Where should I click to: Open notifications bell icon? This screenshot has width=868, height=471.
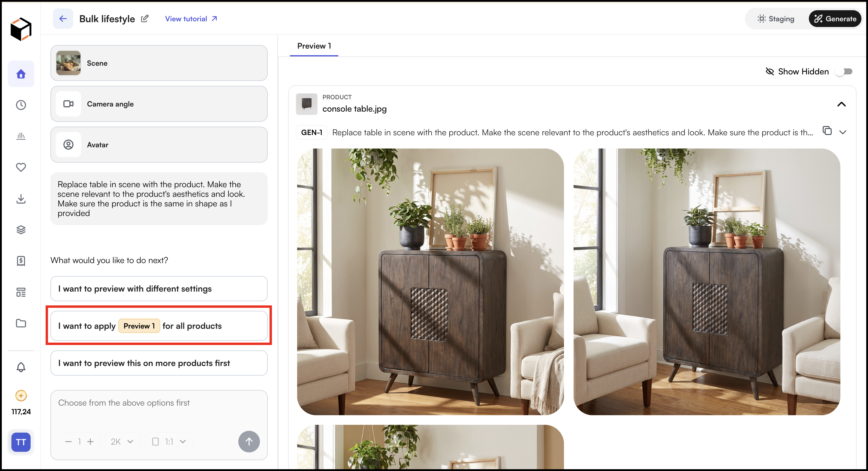tap(21, 367)
